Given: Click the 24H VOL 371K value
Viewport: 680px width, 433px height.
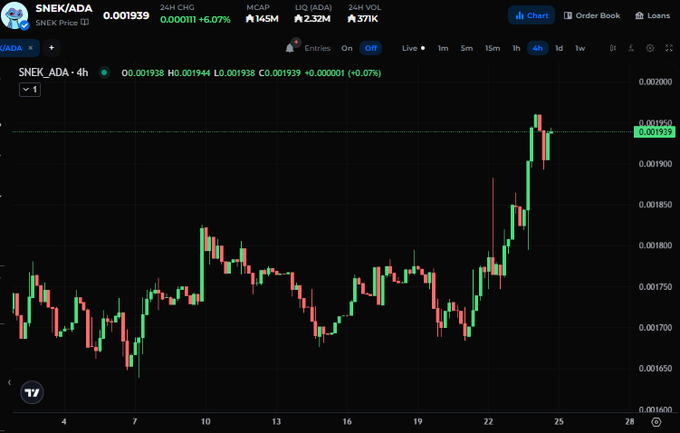Looking at the screenshot, I should (363, 19).
